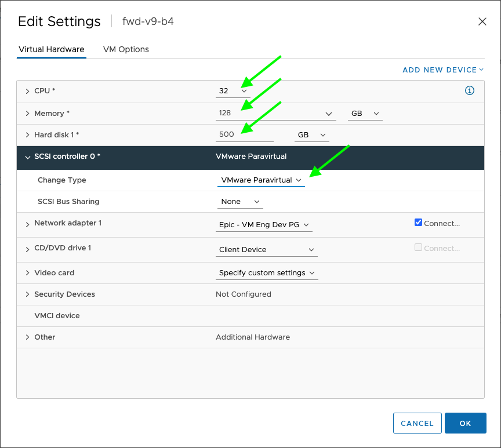The height and width of the screenshot is (448, 501).
Task: Expand Network adapter 1 row
Action: (x=27, y=224)
